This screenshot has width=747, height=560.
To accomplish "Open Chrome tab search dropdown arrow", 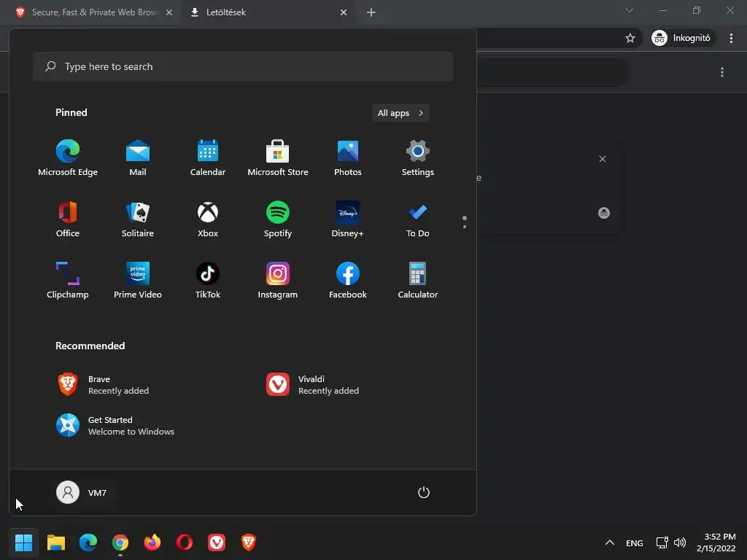I will (630, 10).
